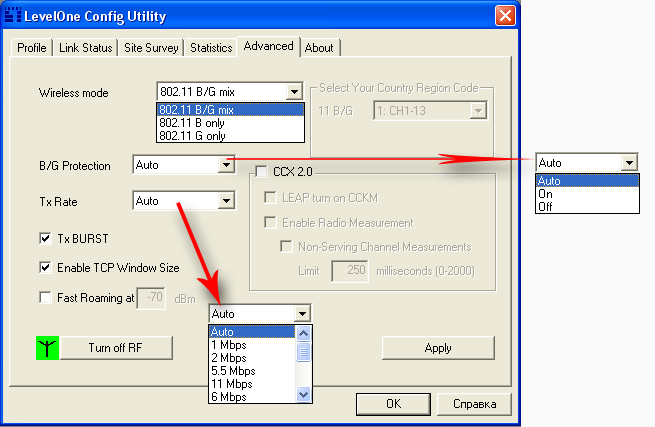Image resolution: width=655 pixels, height=427 pixels.
Task: Select On in B/G Protection list
Action: pos(587,194)
